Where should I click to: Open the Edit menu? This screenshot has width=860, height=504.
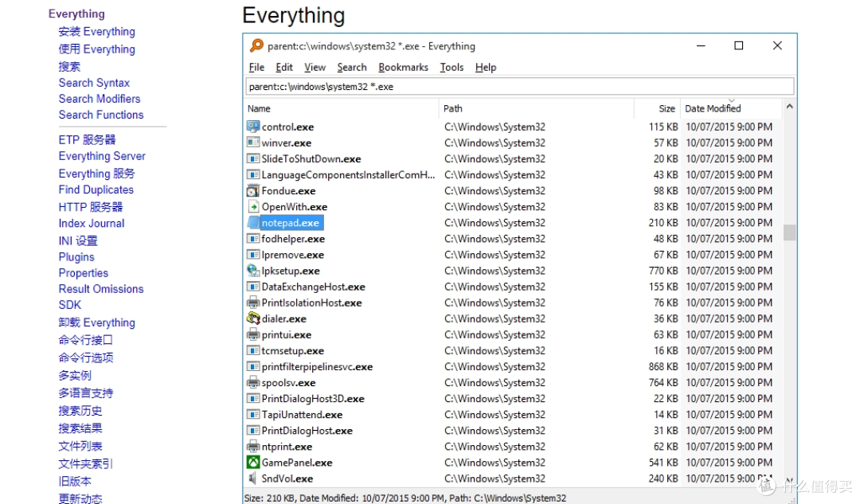coord(284,68)
